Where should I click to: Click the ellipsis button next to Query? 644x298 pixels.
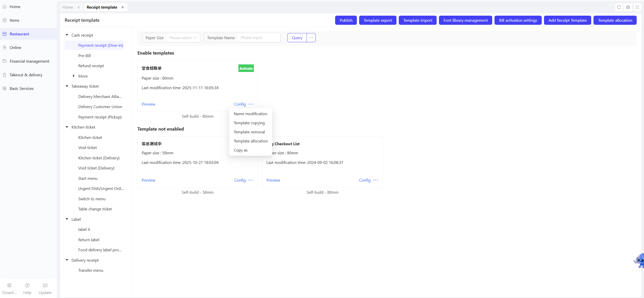[311, 38]
